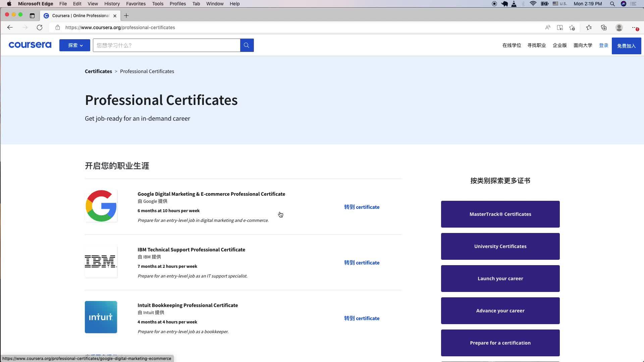Open the Window menu
The image size is (644, 362).
pyautogui.click(x=215, y=4)
